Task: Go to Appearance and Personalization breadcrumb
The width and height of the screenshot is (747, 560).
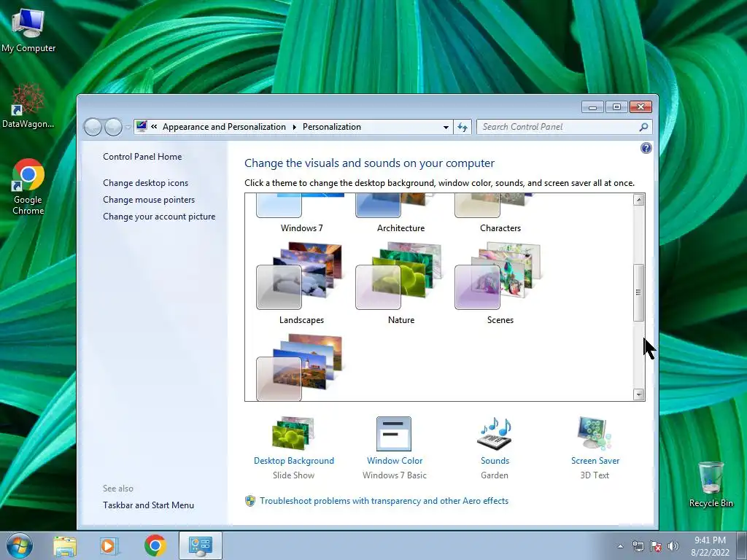Action: [x=224, y=127]
